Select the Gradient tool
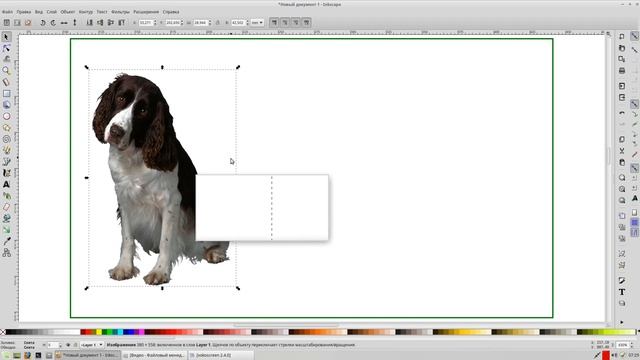 coord(7,230)
